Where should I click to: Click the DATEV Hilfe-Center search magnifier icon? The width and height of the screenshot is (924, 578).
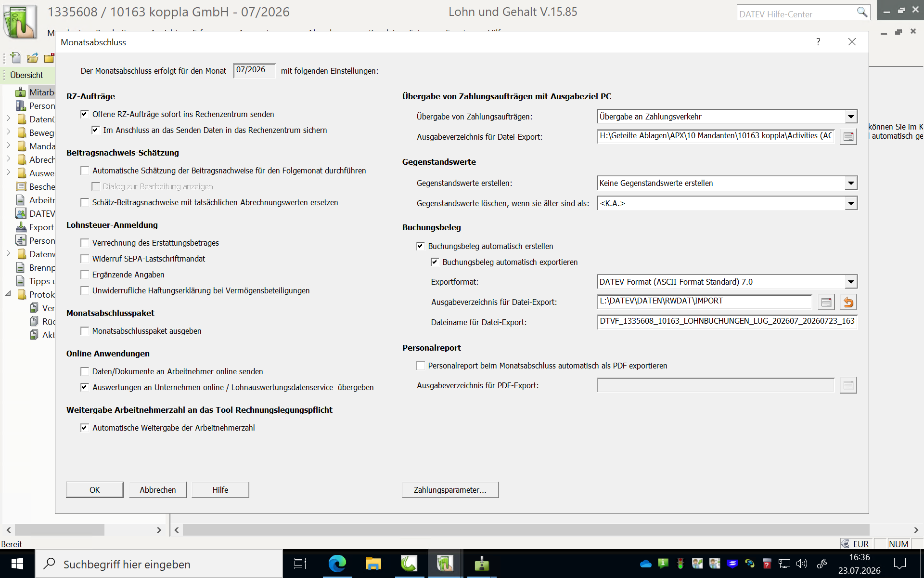pyautogui.click(x=862, y=13)
